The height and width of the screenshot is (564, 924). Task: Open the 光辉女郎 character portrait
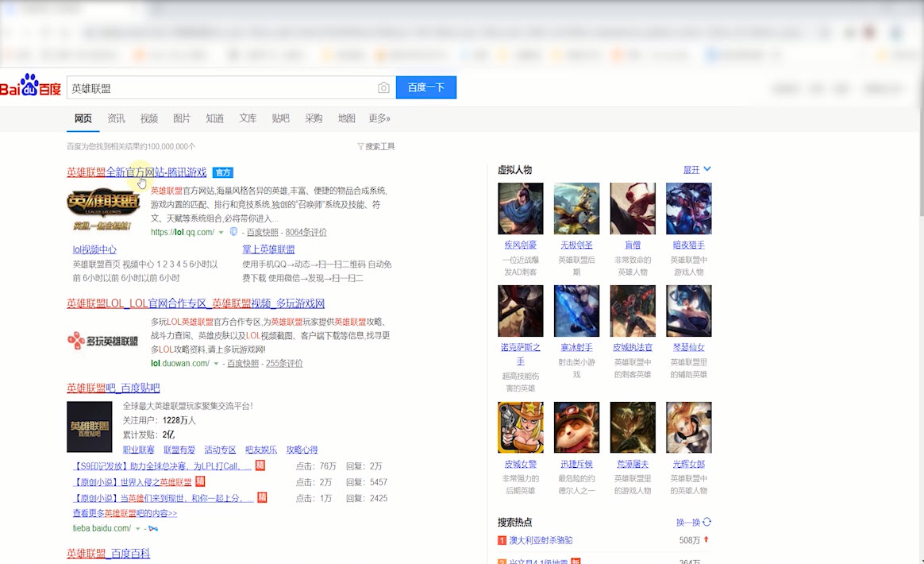pyautogui.click(x=688, y=427)
